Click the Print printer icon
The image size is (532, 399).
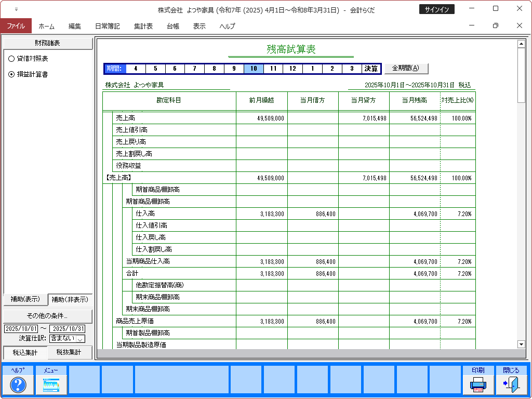click(478, 384)
